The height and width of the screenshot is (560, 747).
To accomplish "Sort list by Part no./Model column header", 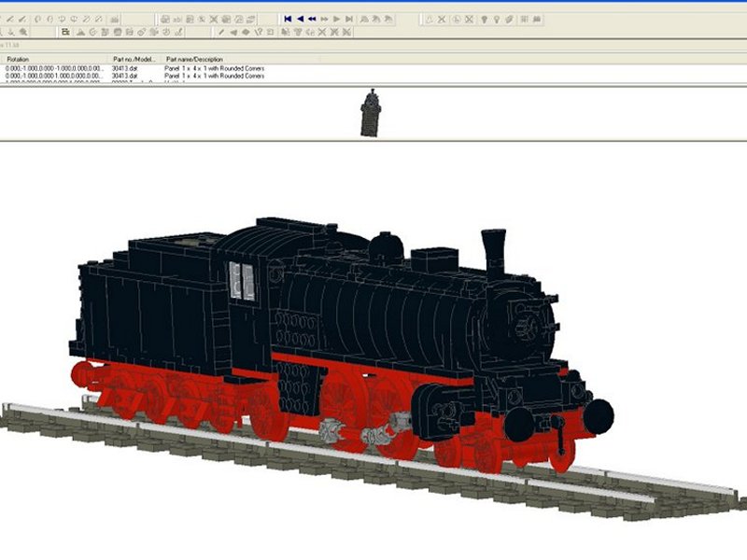I will (134, 60).
